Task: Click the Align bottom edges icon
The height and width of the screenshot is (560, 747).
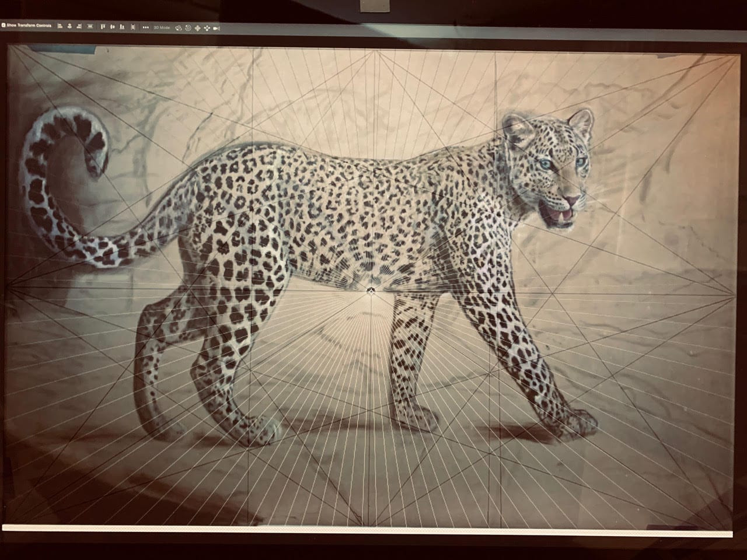Action: pos(122,26)
